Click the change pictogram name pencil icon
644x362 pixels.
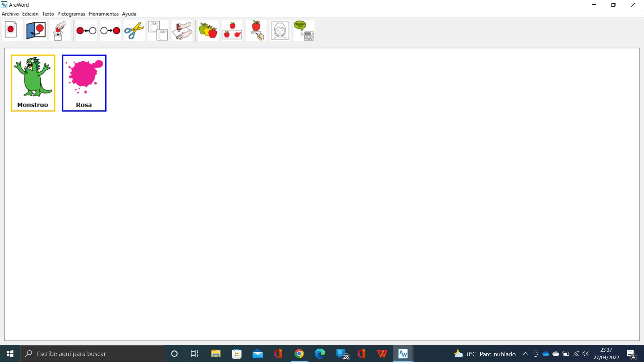(x=256, y=31)
